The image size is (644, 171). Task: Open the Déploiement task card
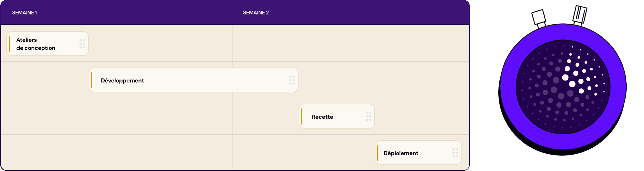click(x=418, y=153)
